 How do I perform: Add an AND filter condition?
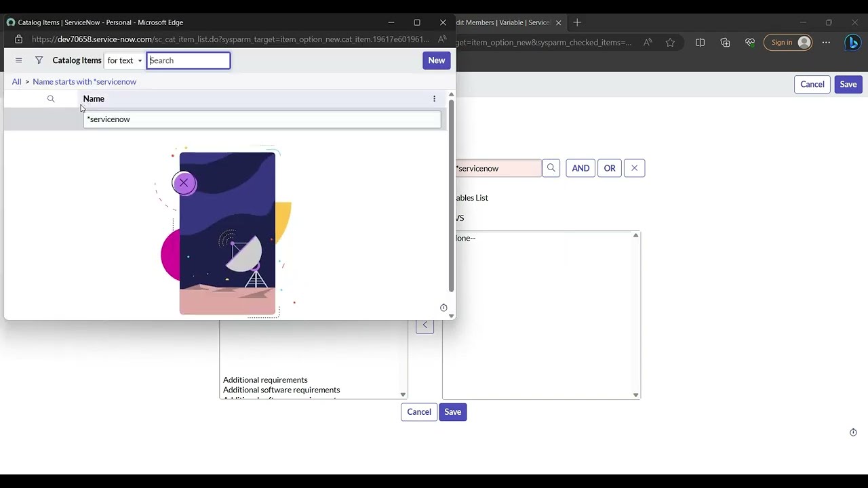pos(580,168)
